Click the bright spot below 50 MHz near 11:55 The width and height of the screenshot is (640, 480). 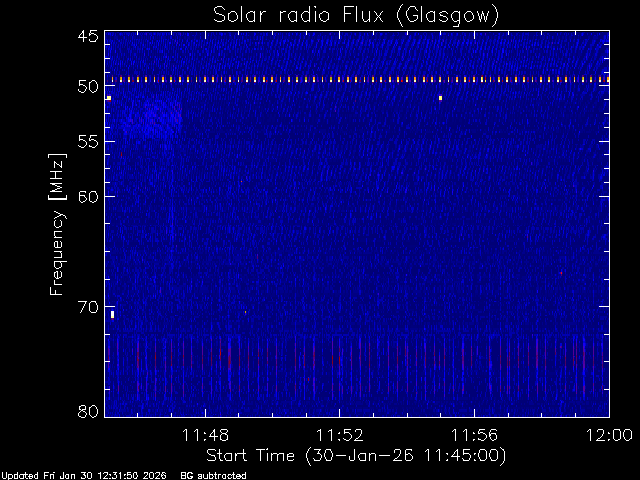click(x=440, y=98)
